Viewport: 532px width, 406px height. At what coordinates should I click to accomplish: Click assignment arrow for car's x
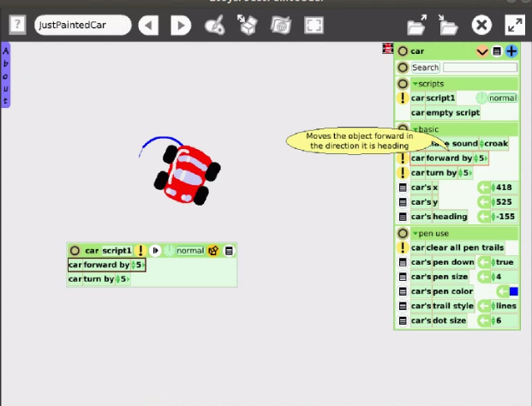483,188
